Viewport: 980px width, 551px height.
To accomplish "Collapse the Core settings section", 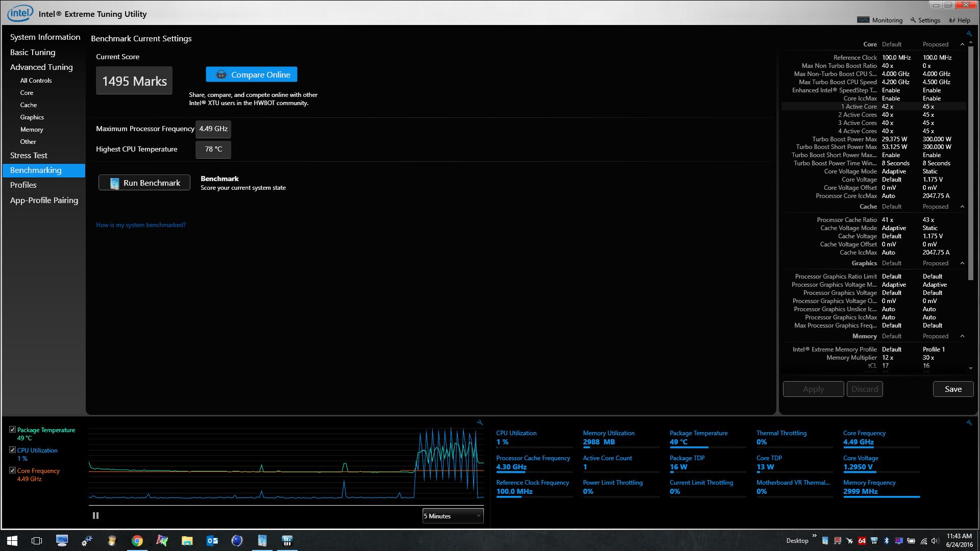I will pyautogui.click(x=962, y=44).
